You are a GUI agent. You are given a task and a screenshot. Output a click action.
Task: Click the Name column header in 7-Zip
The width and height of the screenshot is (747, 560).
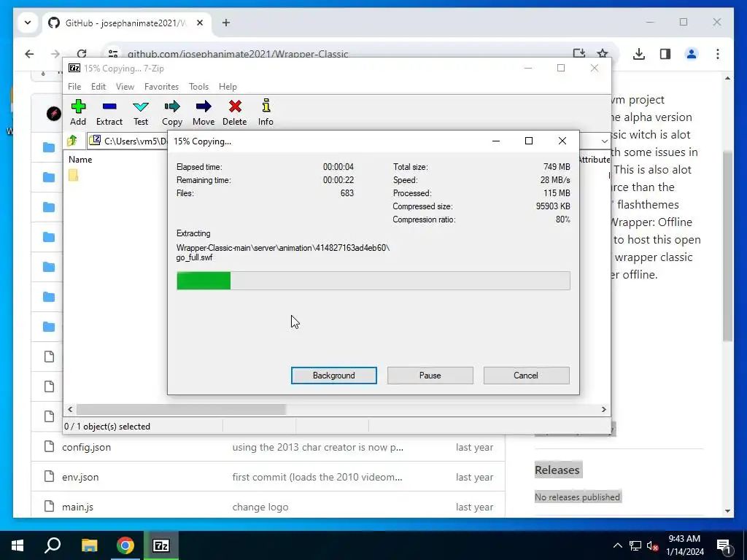(80, 160)
